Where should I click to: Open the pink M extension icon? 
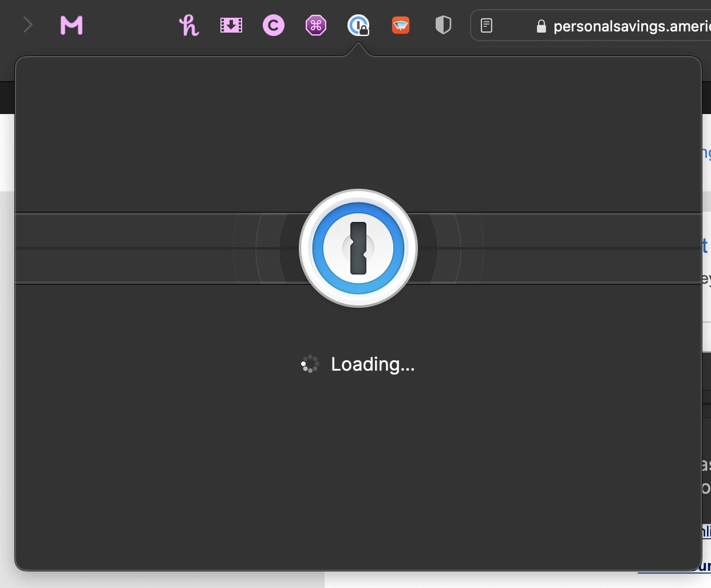pos(72,25)
